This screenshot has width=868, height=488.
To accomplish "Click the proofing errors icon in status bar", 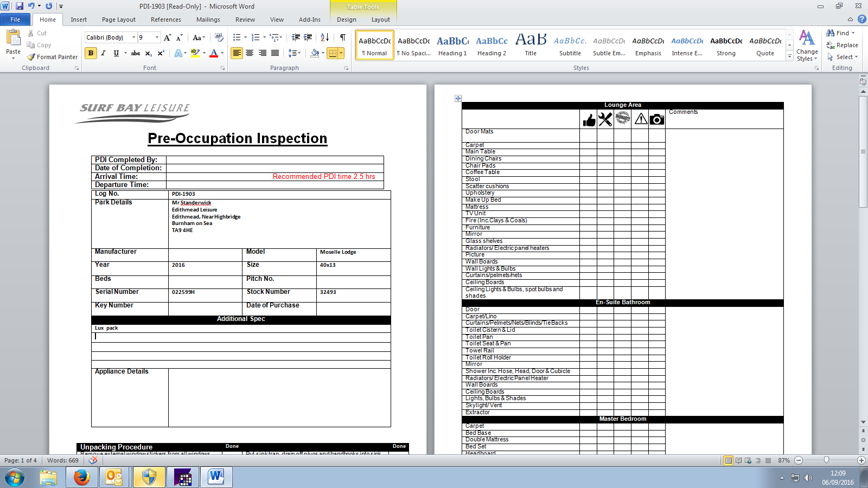I will point(93,460).
